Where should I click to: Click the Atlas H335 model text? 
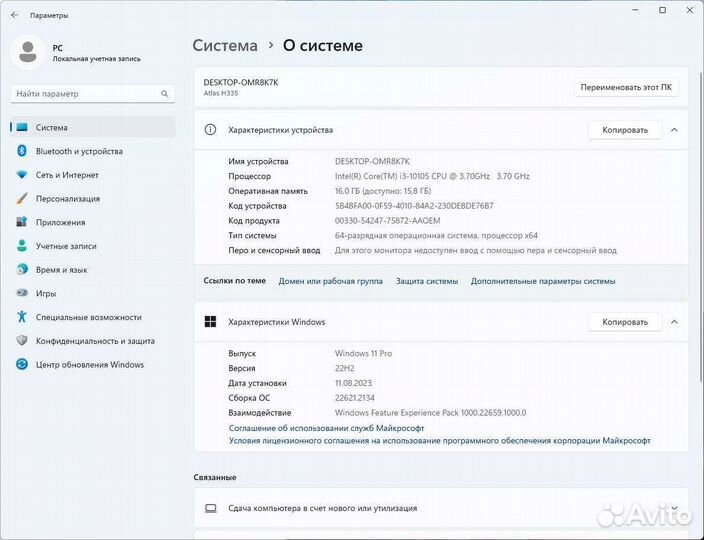point(221,93)
